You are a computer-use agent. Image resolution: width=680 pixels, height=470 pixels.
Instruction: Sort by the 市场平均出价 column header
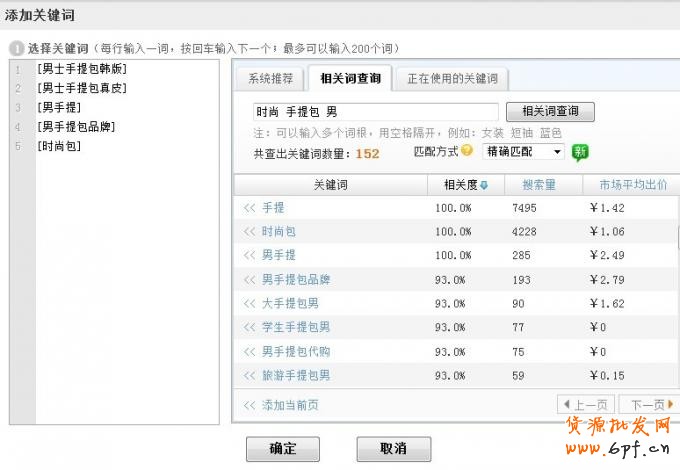pos(633,185)
